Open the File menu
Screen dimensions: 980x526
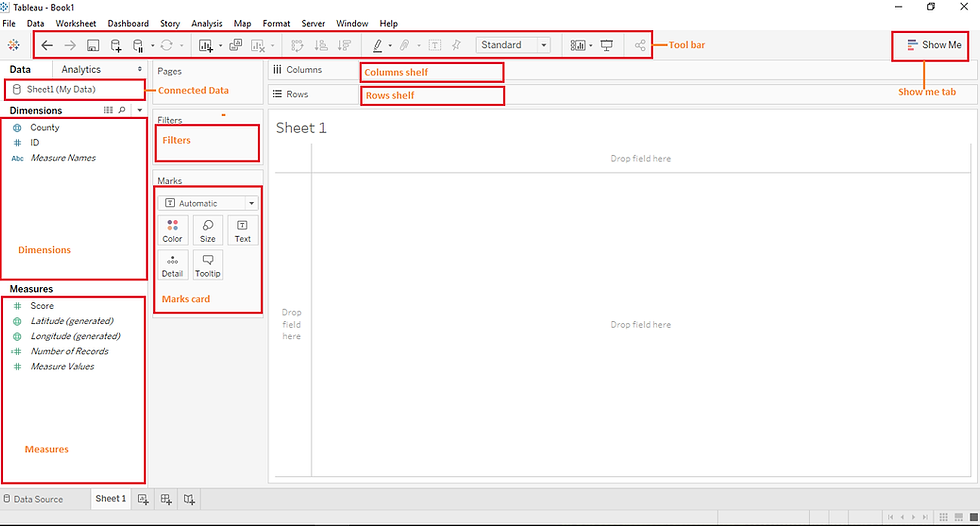pyautogui.click(x=9, y=24)
